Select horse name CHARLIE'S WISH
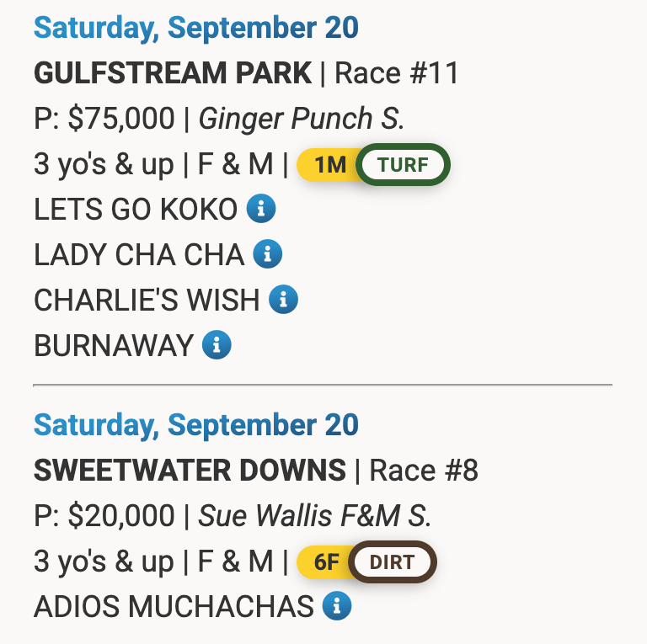This screenshot has height=644, width=647. (x=147, y=300)
